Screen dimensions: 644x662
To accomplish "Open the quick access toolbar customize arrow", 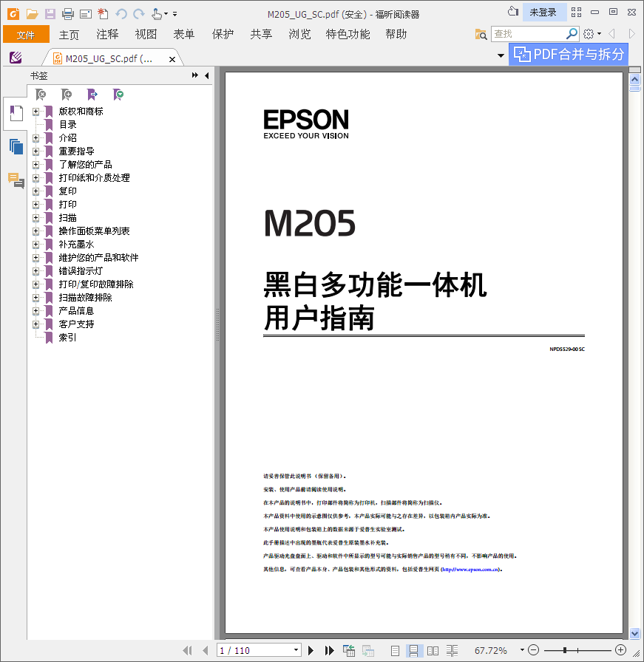I will point(175,14).
